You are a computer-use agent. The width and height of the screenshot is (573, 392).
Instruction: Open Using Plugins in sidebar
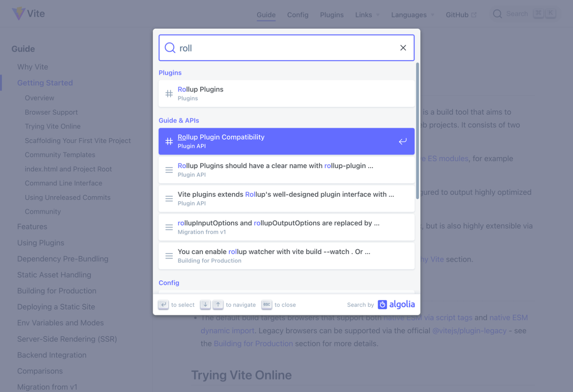tap(41, 243)
